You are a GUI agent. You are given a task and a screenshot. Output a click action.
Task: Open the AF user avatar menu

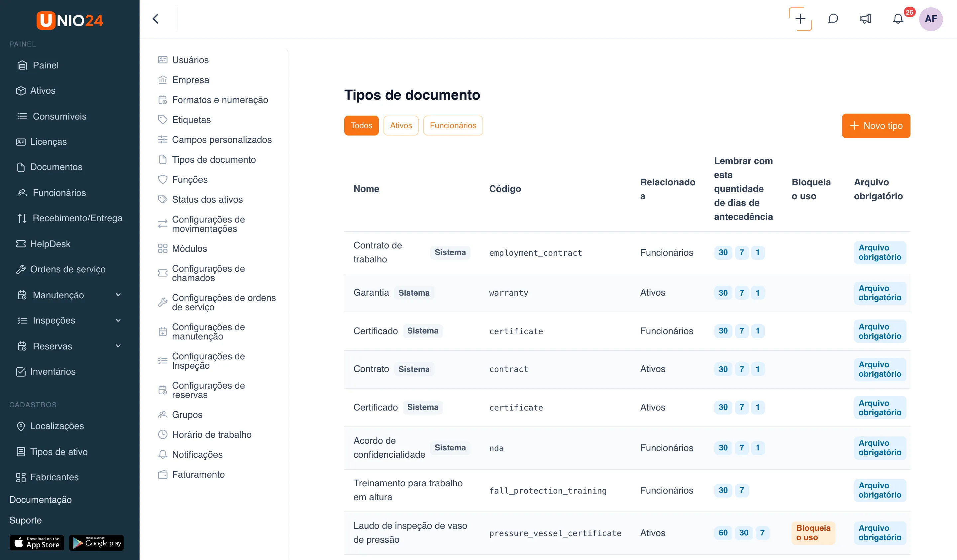[931, 19]
